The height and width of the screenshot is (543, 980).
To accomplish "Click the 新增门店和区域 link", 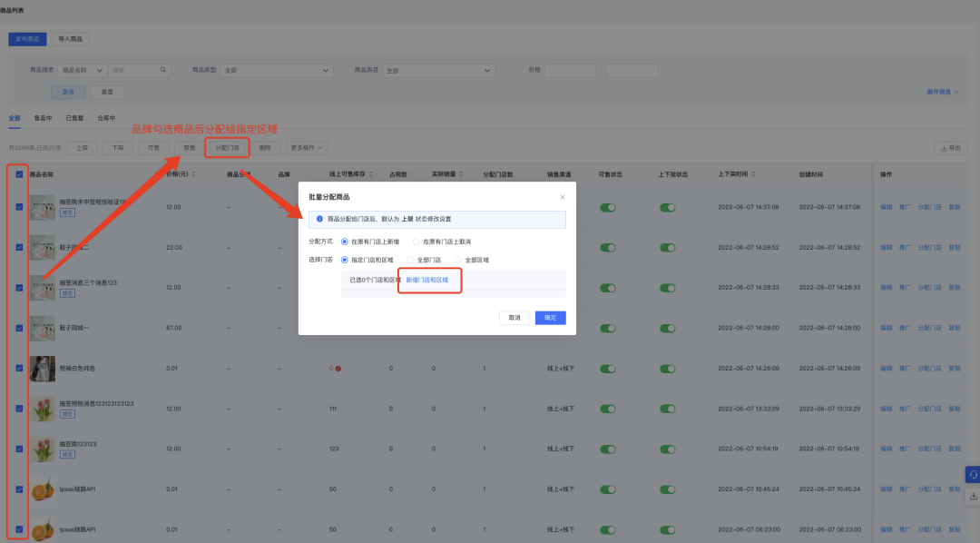I will [x=427, y=280].
